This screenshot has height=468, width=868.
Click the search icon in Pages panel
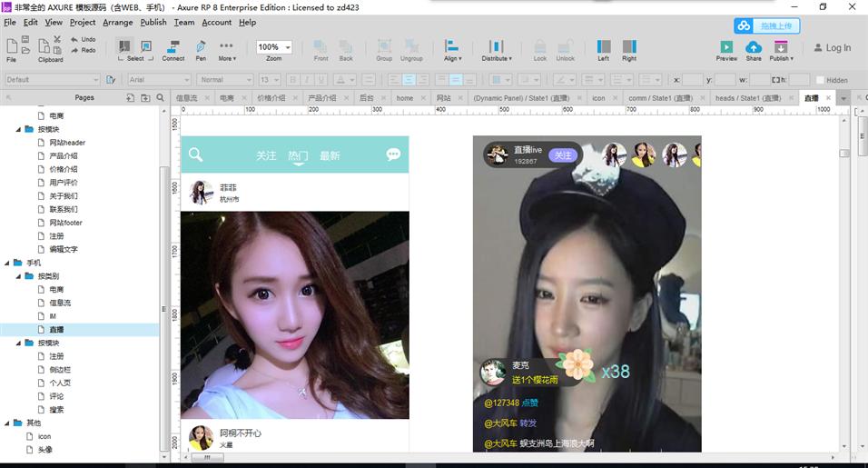pos(159,97)
